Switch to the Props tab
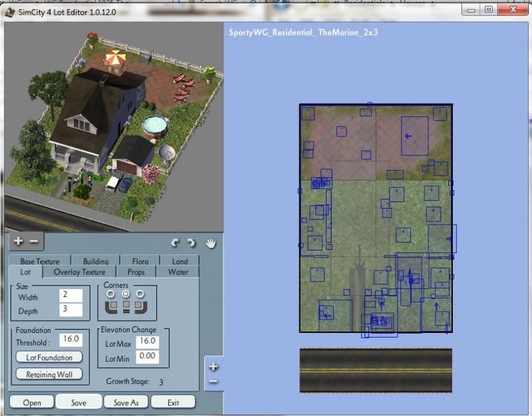The image size is (532, 416). [136, 272]
